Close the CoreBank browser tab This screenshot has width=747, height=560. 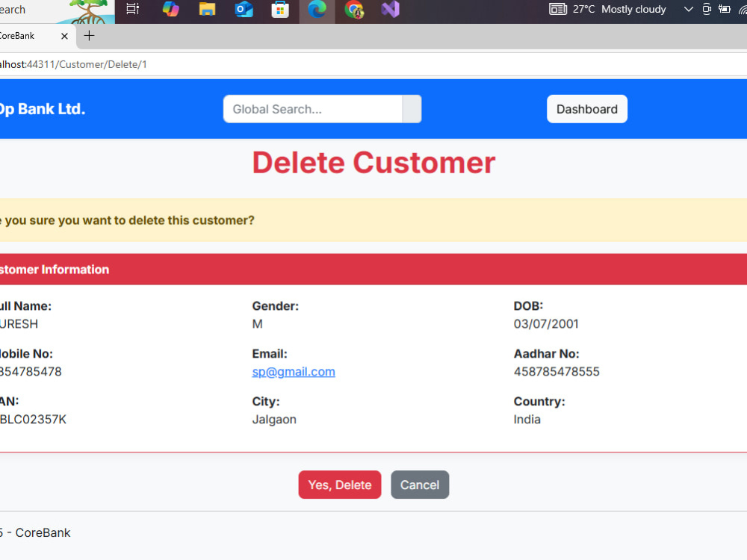pyautogui.click(x=64, y=36)
